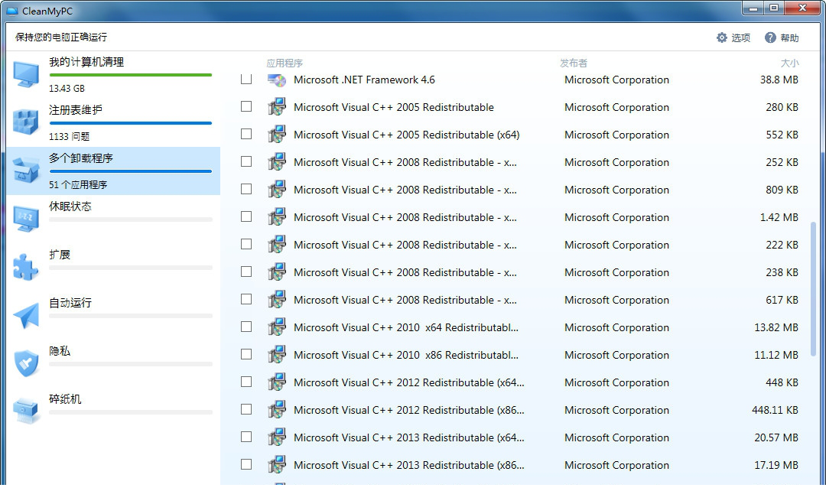Click icon of Visual C++ 2005 Redistributable (x64)
Image resolution: width=826 pixels, height=504 pixels.
click(x=277, y=135)
